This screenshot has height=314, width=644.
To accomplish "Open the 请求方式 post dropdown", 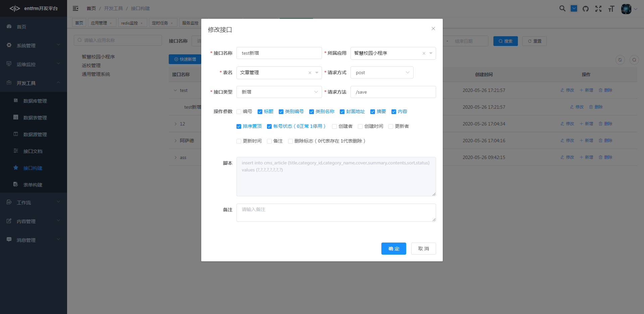I will (x=382, y=72).
